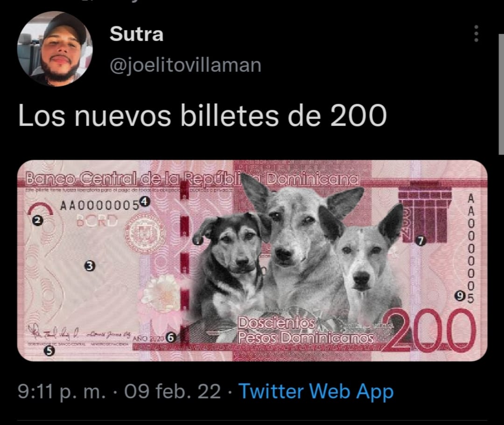
Task: Click numbered marker 4 beside serial number
Action: point(144,202)
